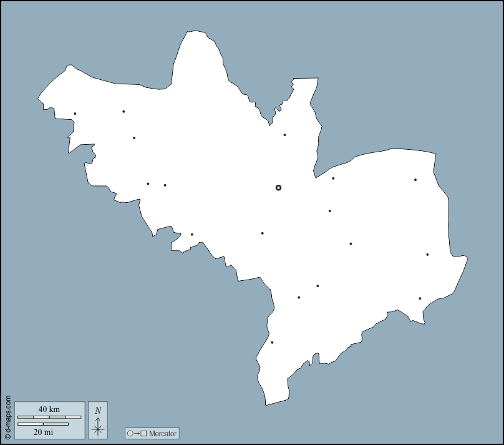Select the city dot just southwest of the capital
The height and width of the screenshot is (445, 504).
click(x=262, y=233)
